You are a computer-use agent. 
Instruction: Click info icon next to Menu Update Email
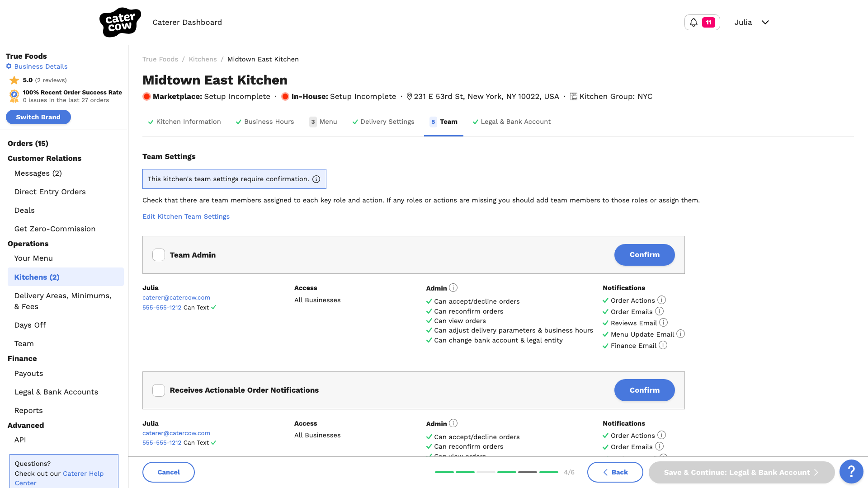[x=680, y=334]
